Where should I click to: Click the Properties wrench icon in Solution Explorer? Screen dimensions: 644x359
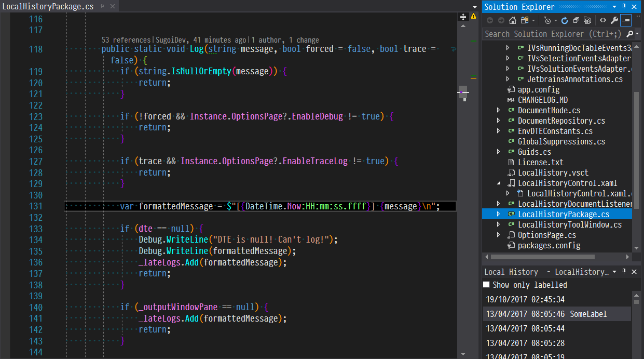coord(614,20)
